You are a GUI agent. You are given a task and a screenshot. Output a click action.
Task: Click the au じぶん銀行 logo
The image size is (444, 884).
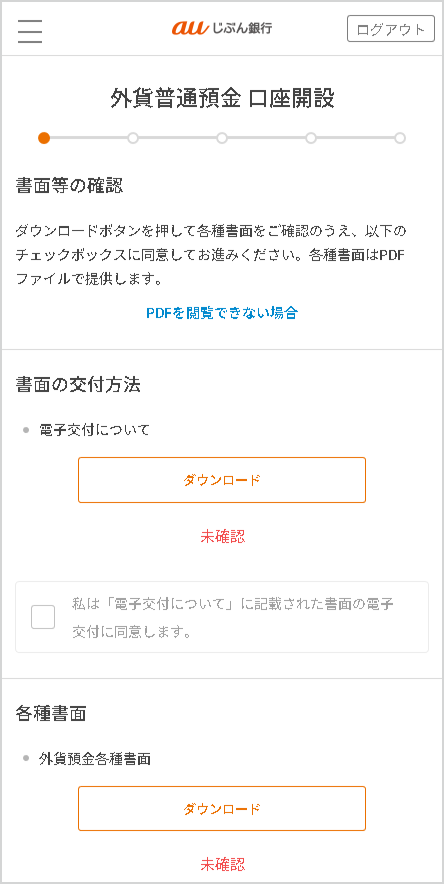pos(222,28)
